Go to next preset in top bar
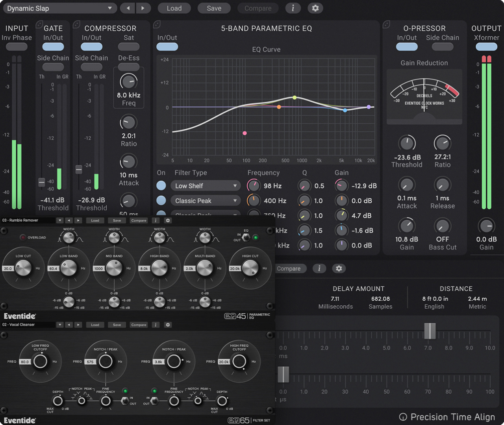 click(x=143, y=8)
